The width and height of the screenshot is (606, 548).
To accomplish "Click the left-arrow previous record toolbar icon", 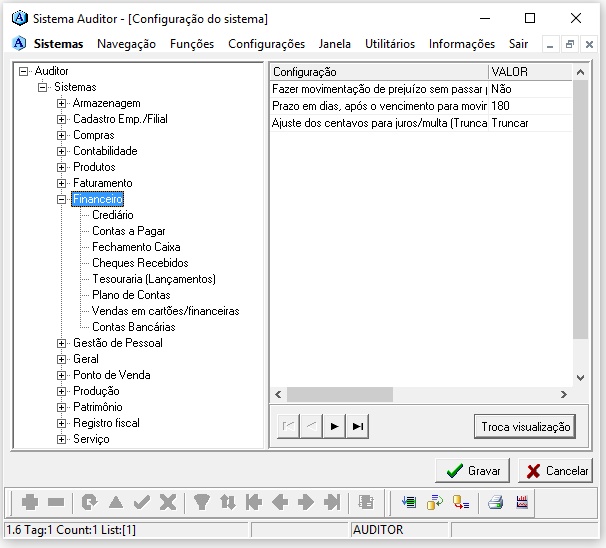I will point(280,502).
